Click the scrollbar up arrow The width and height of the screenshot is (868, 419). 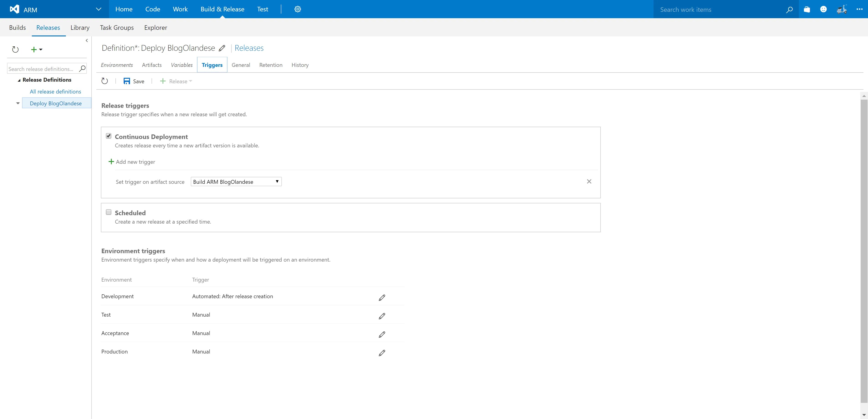tap(864, 96)
